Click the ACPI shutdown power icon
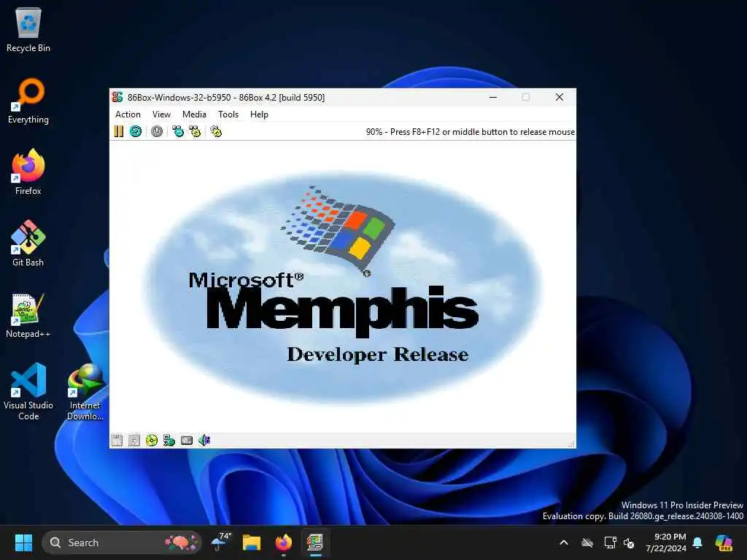747x560 pixels. pyautogui.click(x=157, y=131)
